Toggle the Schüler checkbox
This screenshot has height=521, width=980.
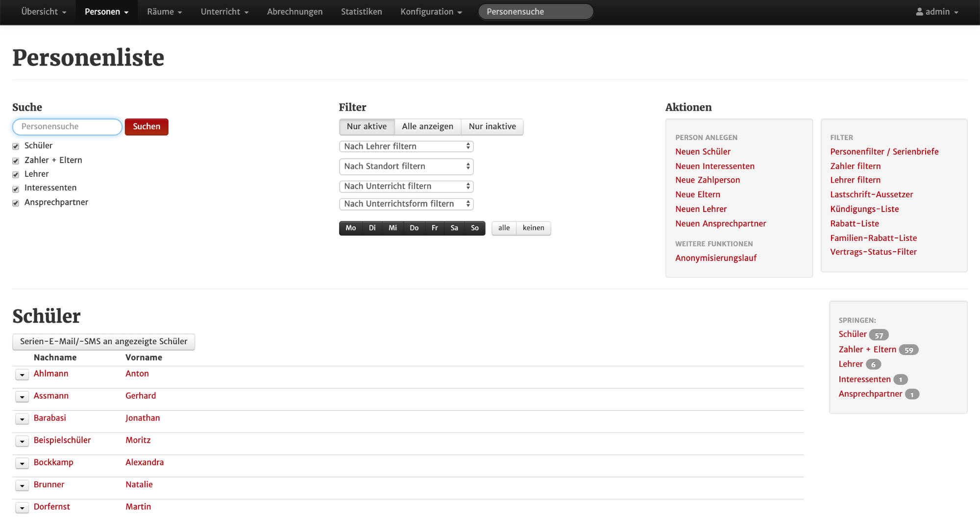(x=16, y=146)
